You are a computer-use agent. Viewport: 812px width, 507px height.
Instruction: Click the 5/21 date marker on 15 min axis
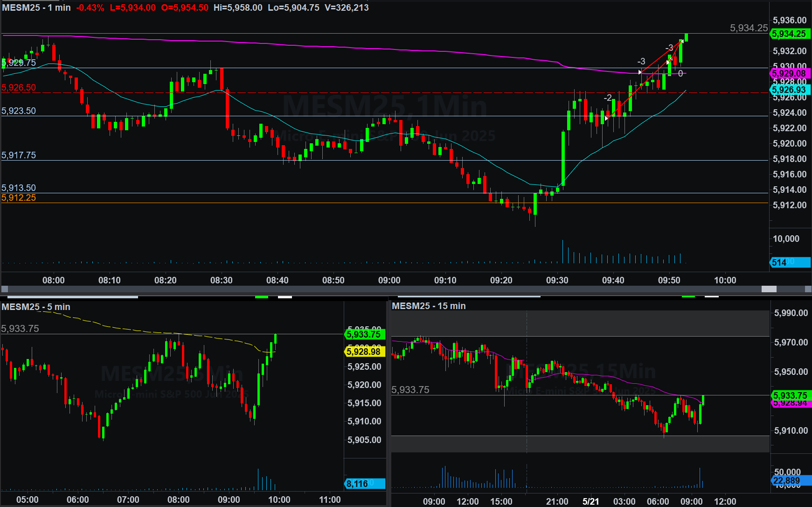590,501
